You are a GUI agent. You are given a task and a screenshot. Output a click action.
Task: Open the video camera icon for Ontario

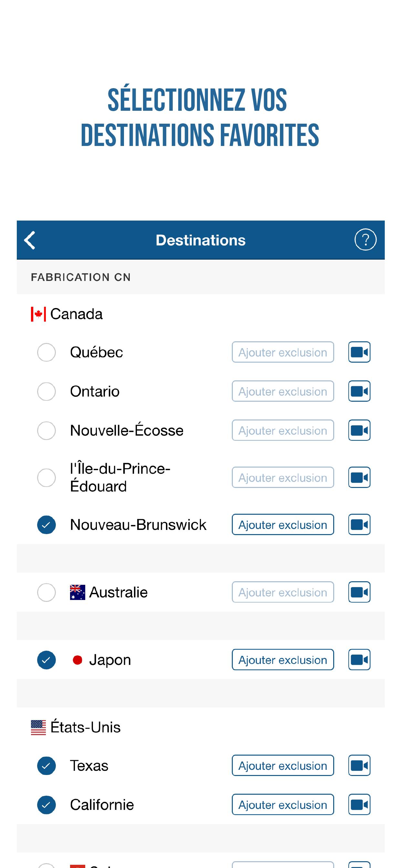(x=359, y=391)
